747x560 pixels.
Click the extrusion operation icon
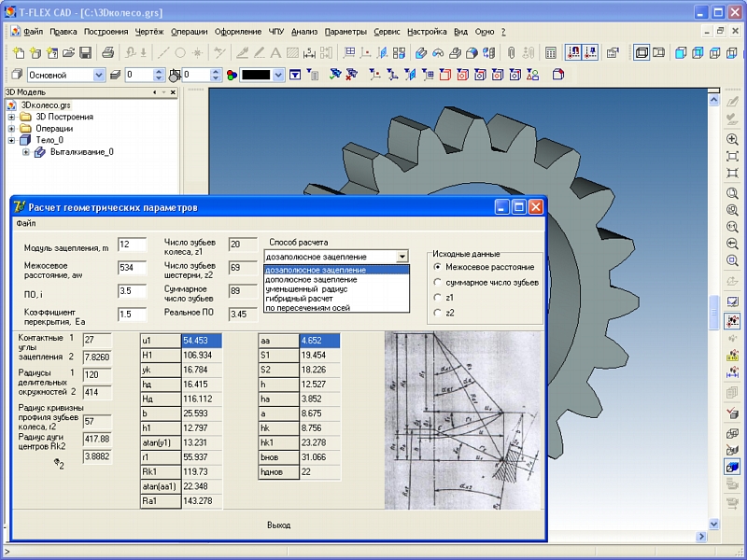(421, 52)
